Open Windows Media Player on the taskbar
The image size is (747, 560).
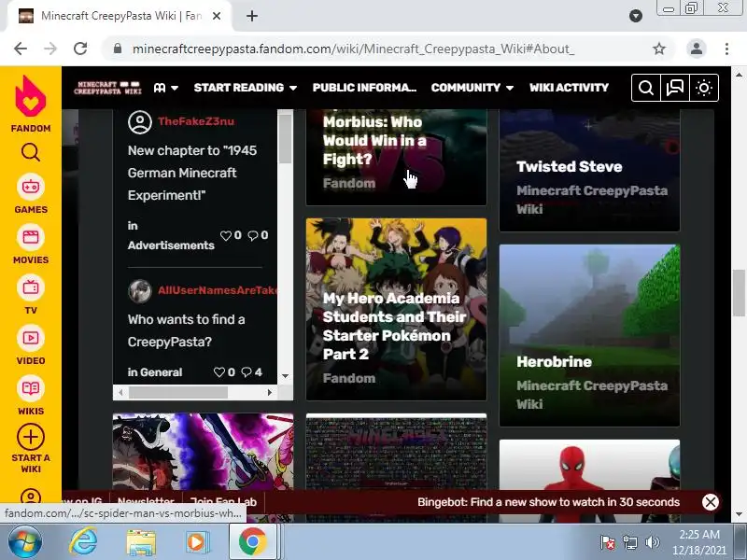point(197,542)
